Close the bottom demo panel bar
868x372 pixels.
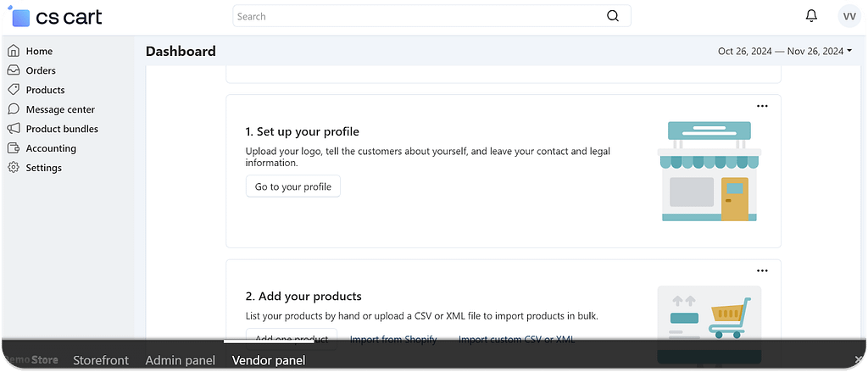coord(859,360)
